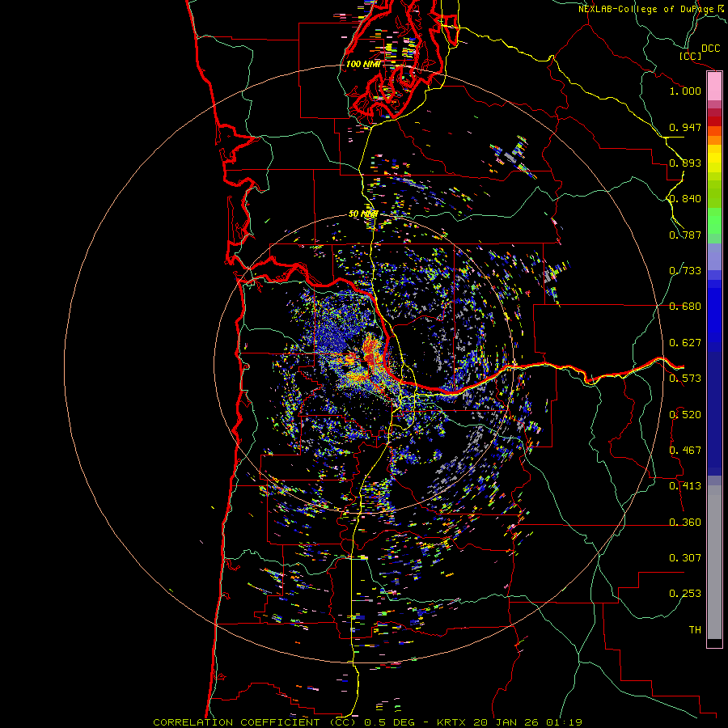The image size is (728, 728).
Task: Pick the bright green segment of the color bar
Action: [714, 220]
